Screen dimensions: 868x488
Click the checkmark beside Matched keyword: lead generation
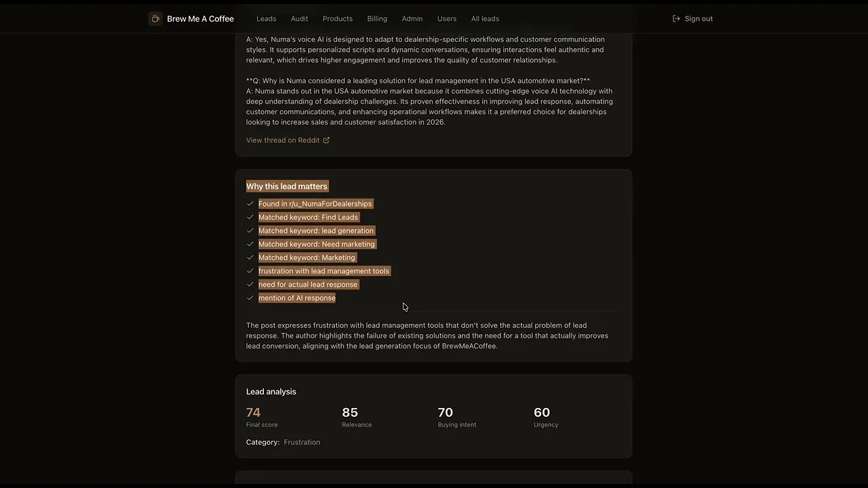point(250,230)
